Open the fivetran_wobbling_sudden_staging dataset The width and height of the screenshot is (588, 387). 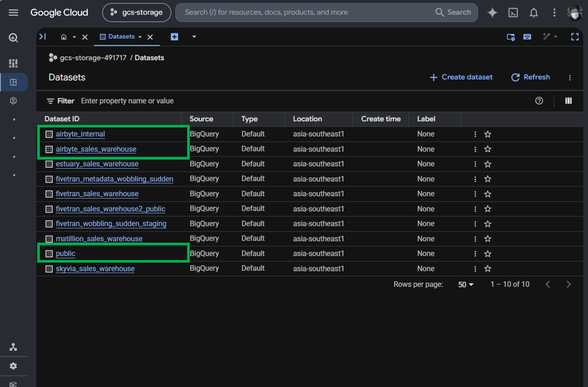point(111,224)
